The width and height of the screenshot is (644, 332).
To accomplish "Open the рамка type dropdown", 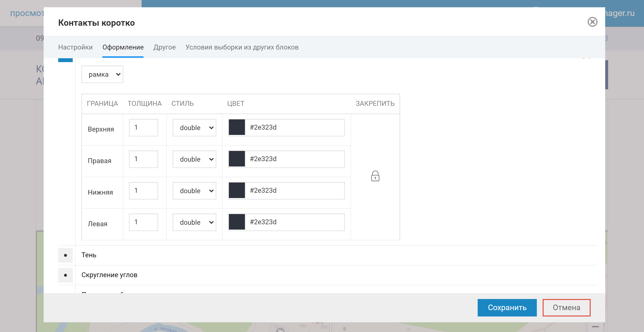I will tap(102, 74).
